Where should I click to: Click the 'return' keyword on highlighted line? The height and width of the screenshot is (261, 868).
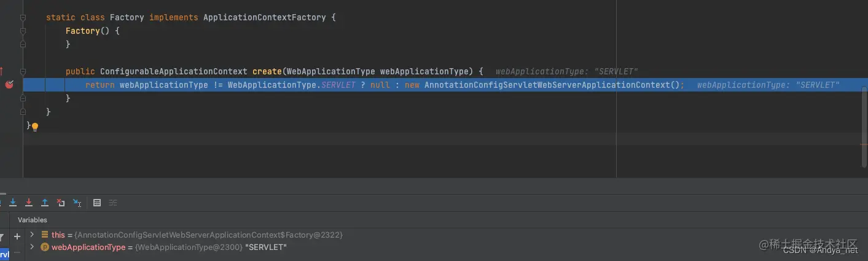coord(100,85)
